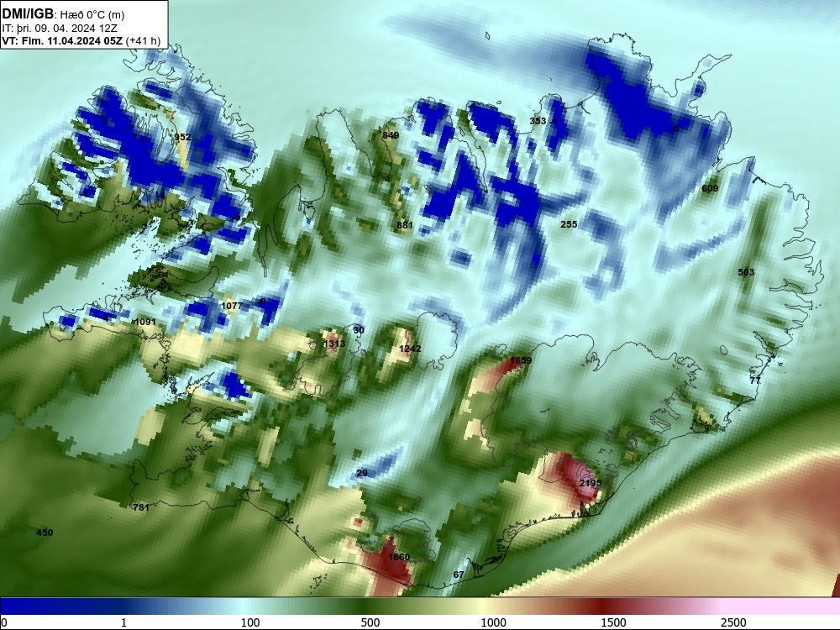The image size is (840, 630).
Task: Click the 2500 tick label on the color scale
Action: point(733,622)
